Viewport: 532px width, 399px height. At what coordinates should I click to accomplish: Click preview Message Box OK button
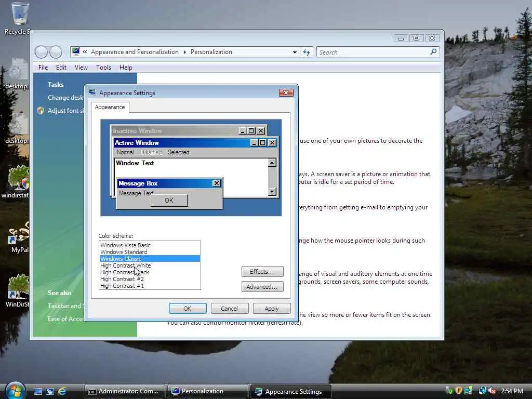169,201
